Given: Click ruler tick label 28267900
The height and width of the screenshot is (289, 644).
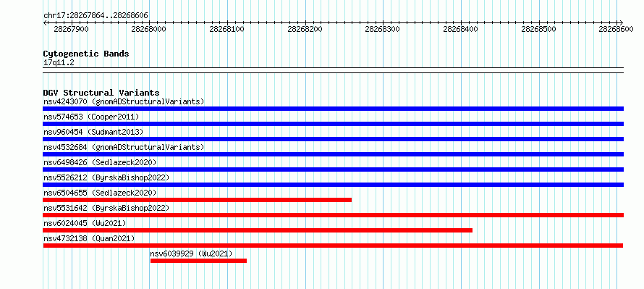Looking at the screenshot, I should pos(71,29).
